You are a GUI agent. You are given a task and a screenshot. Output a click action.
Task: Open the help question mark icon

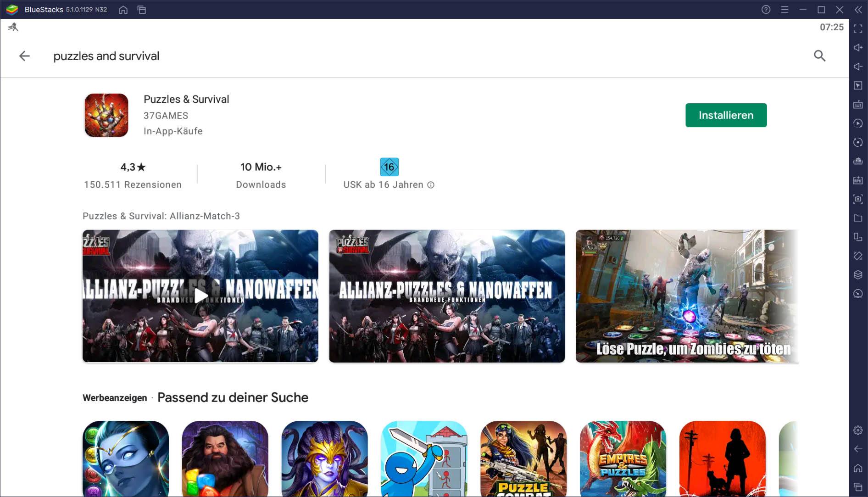[766, 10]
